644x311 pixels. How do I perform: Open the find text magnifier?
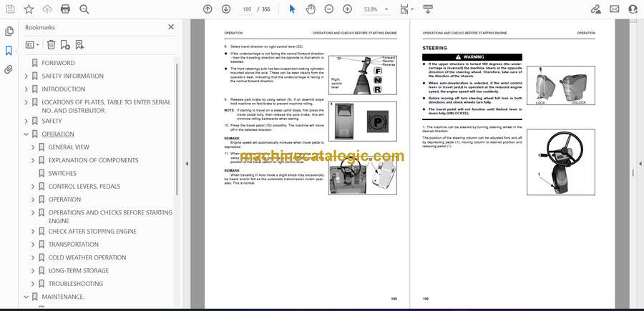point(84,9)
